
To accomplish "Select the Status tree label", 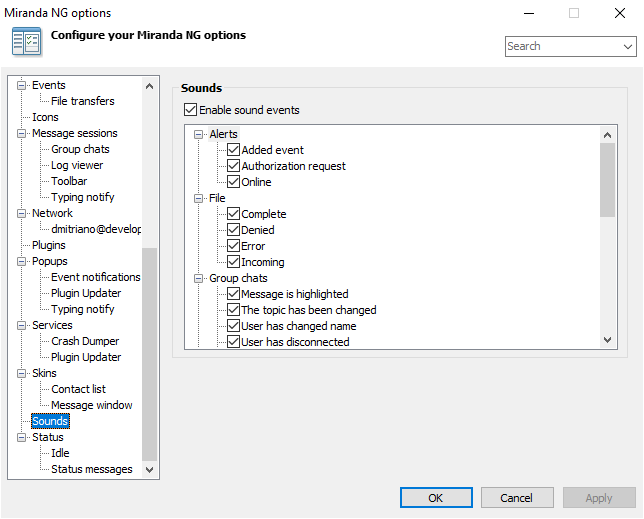I will pos(48,437).
